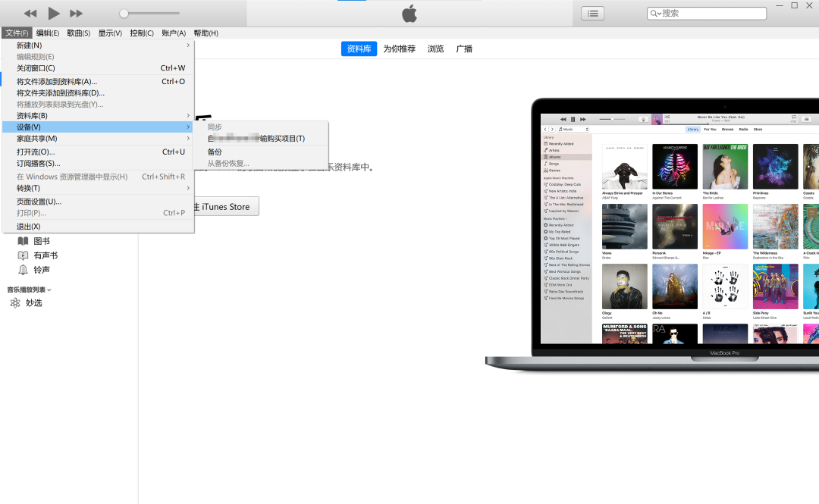
Task: Open the list view icon button
Action: point(593,14)
